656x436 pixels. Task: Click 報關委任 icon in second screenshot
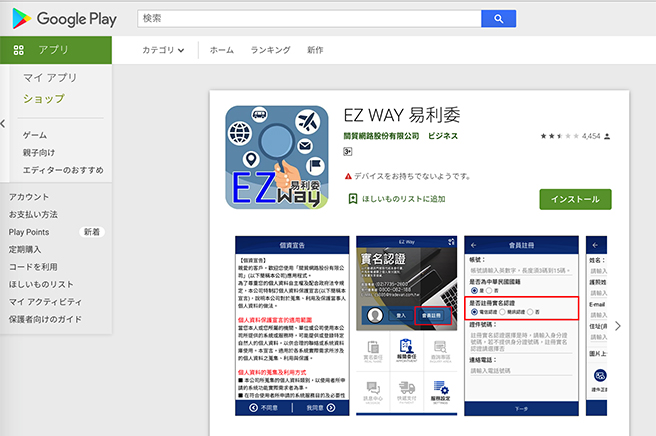[x=407, y=350]
